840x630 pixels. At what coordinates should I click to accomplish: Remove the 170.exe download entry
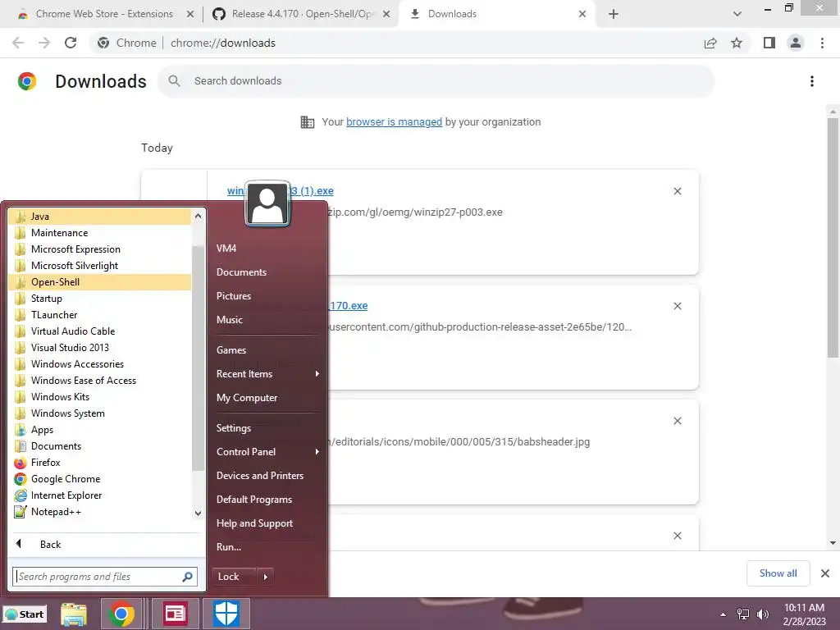coord(677,306)
